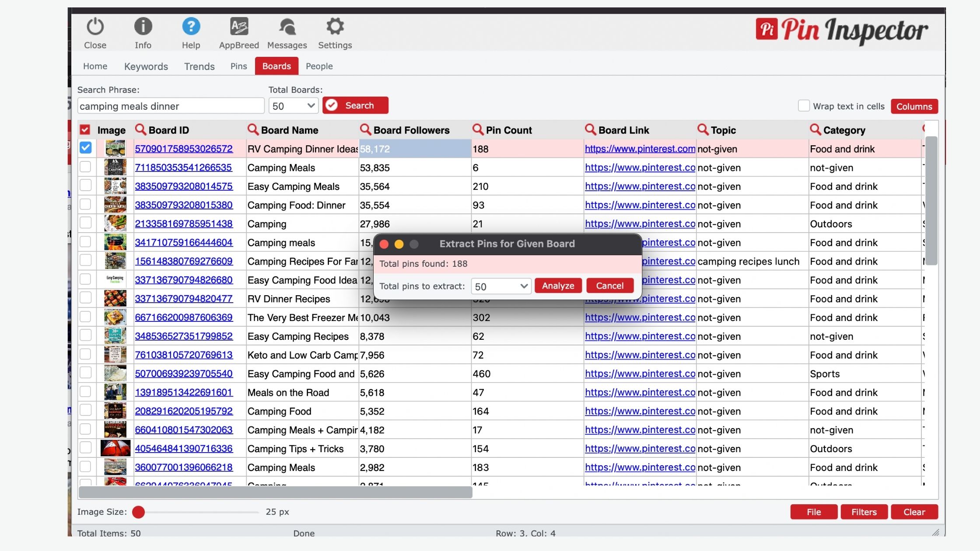Open the Settings gear icon
The image size is (980, 551).
pos(335,27)
